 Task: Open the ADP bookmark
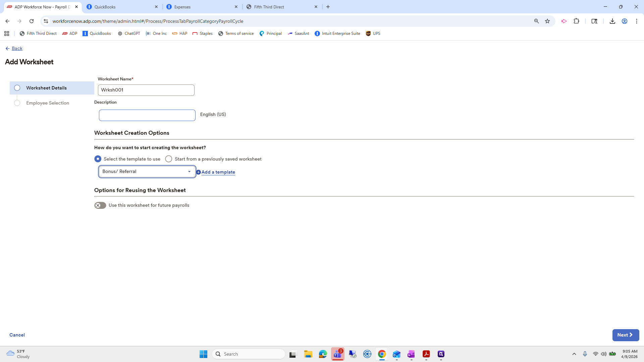70,34
